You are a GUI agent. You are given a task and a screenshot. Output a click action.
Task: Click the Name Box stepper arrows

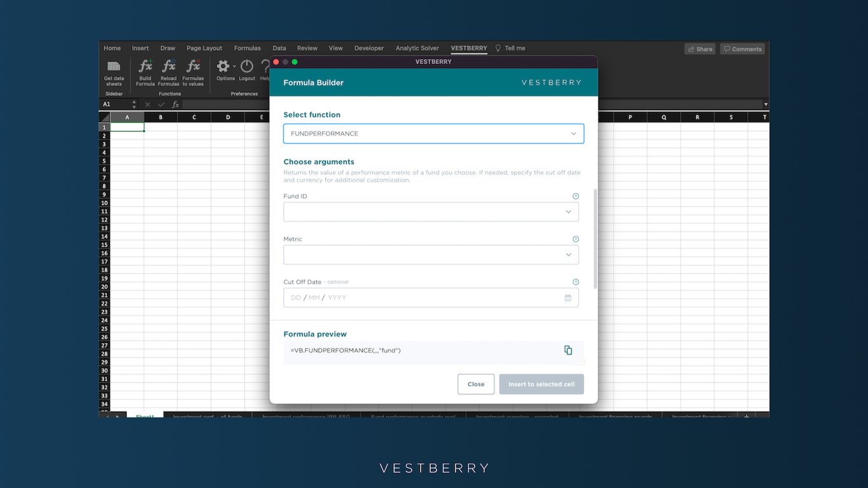coord(134,104)
